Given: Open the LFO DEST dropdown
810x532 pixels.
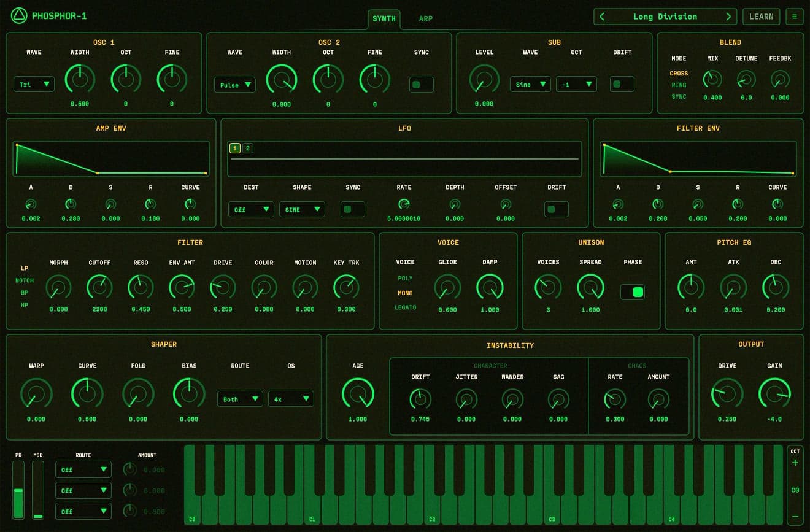Looking at the screenshot, I should click(251, 209).
